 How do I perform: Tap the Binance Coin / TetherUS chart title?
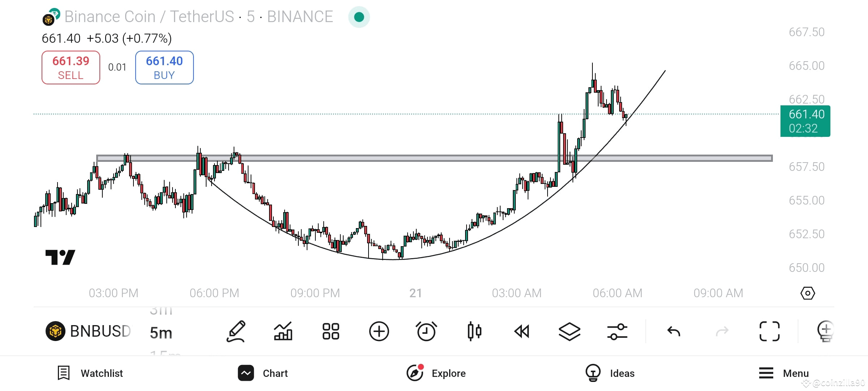pyautogui.click(x=199, y=17)
